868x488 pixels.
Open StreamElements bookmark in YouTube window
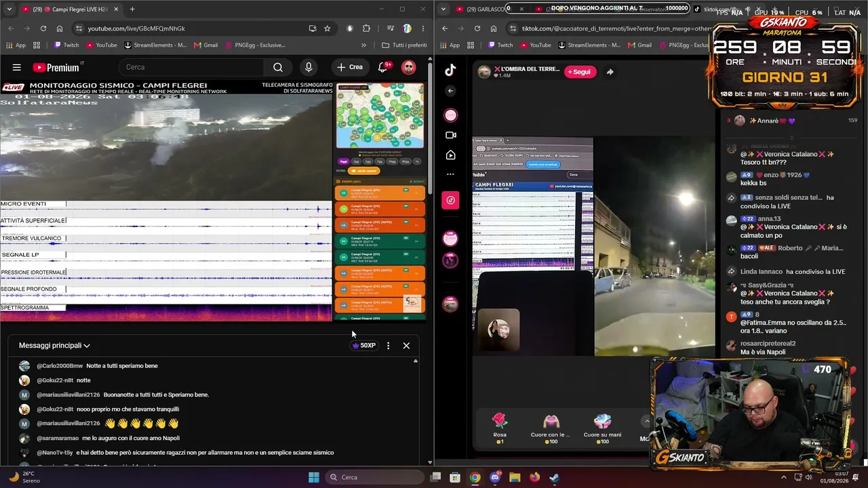[x=155, y=45]
